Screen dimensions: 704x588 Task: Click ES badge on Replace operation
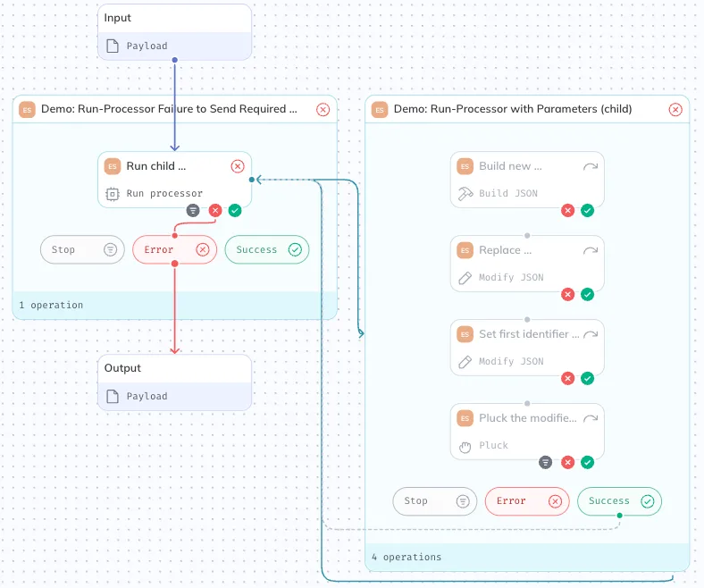pyautogui.click(x=465, y=250)
